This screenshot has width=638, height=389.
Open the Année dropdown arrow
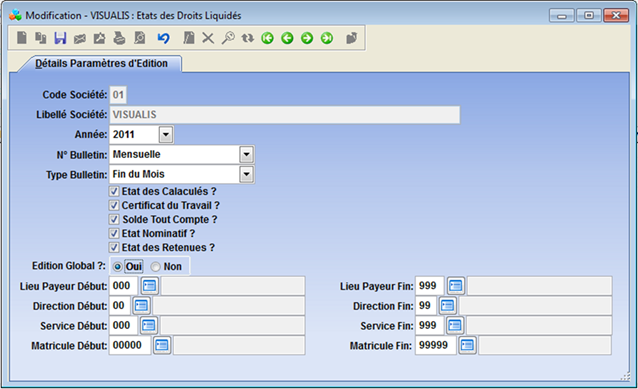166,134
